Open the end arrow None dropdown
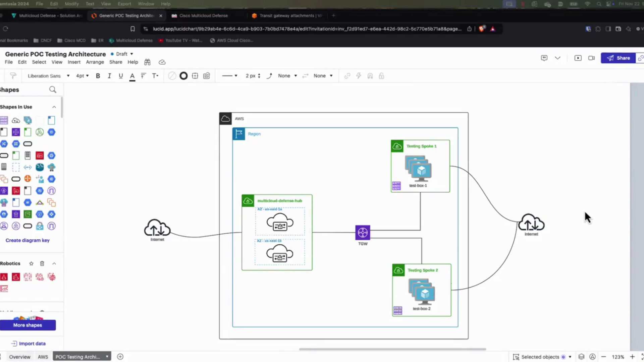Image resolution: width=644 pixels, height=362 pixels. click(x=323, y=76)
